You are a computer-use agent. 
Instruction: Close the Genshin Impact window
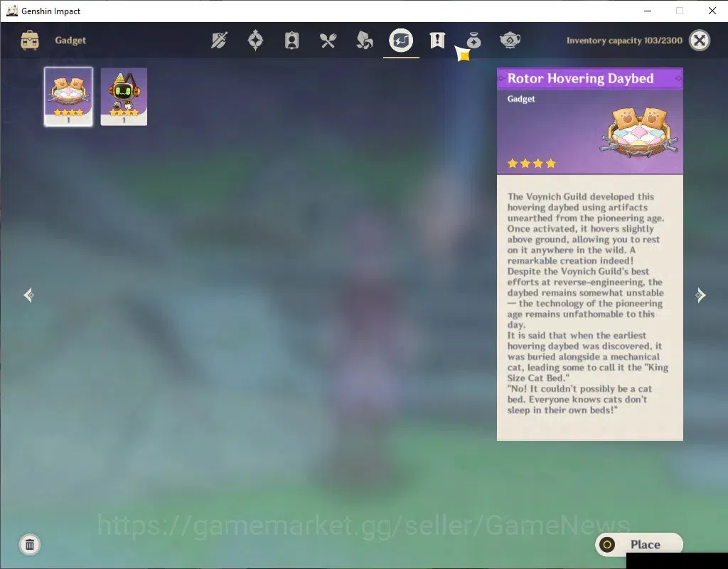click(x=712, y=11)
